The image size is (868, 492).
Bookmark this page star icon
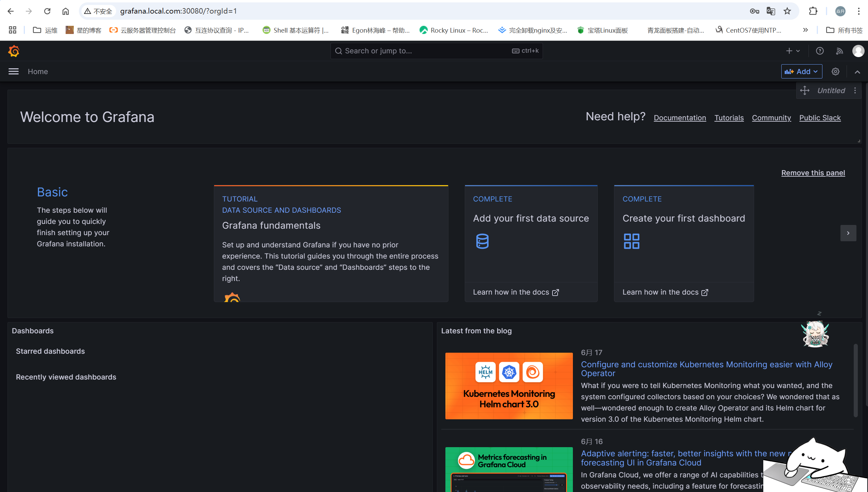click(x=787, y=11)
